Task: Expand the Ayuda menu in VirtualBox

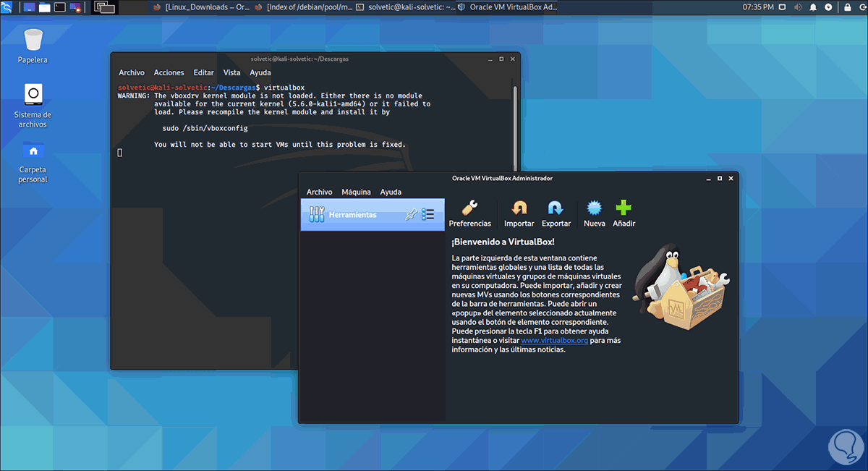Action: tap(391, 192)
